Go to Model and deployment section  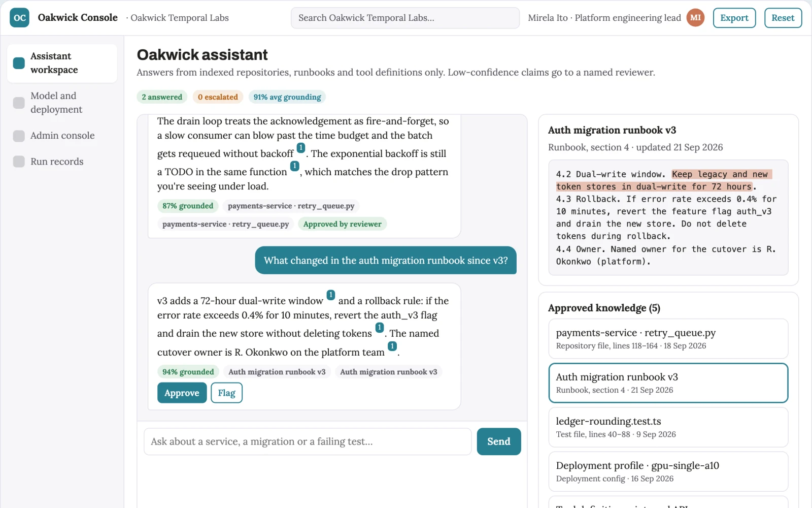[x=62, y=103]
